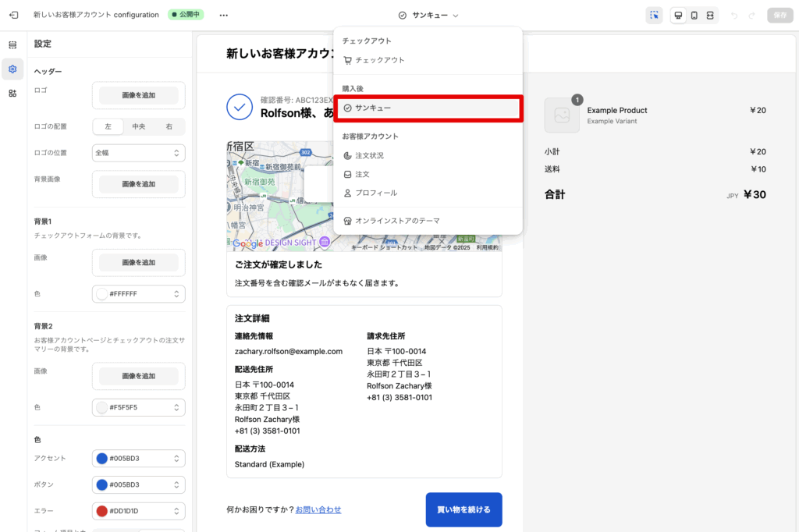Set logo alignment to 中央
This screenshot has width=799, height=532.
pos(139,126)
